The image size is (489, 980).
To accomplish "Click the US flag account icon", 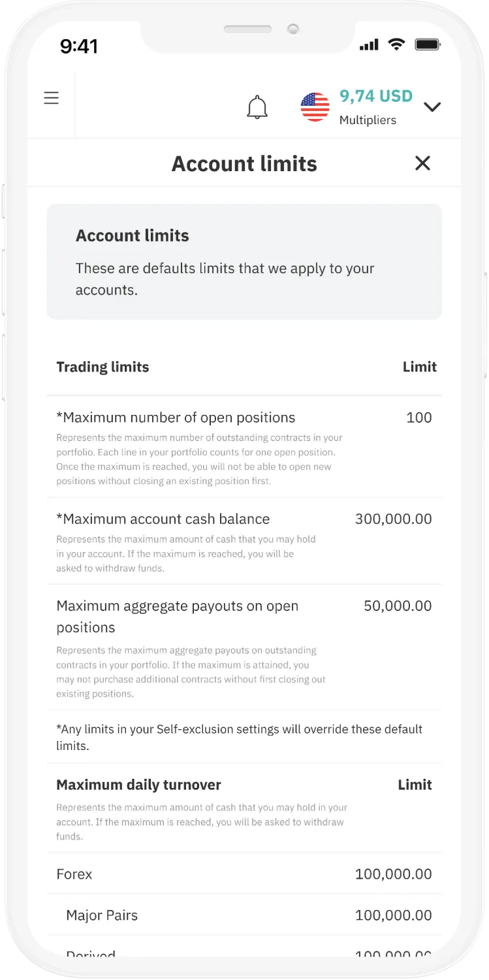I will click(x=315, y=106).
